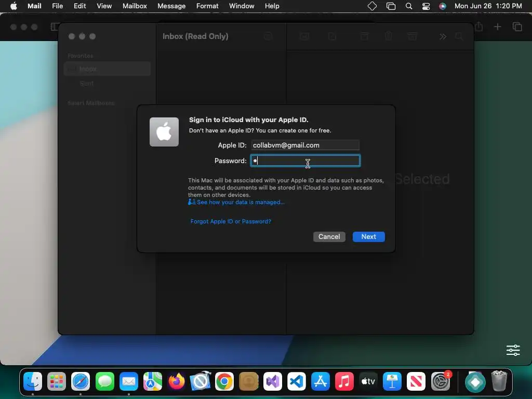Click the sliders settings icon on desktop

coord(513,350)
